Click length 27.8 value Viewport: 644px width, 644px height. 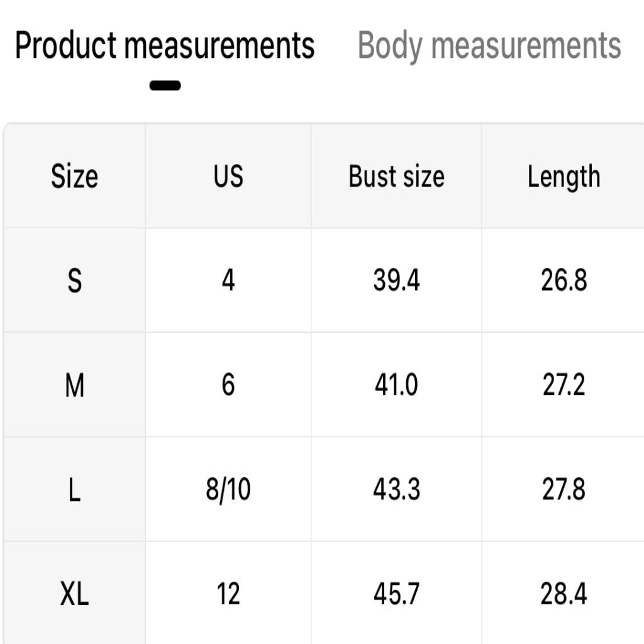(x=563, y=489)
